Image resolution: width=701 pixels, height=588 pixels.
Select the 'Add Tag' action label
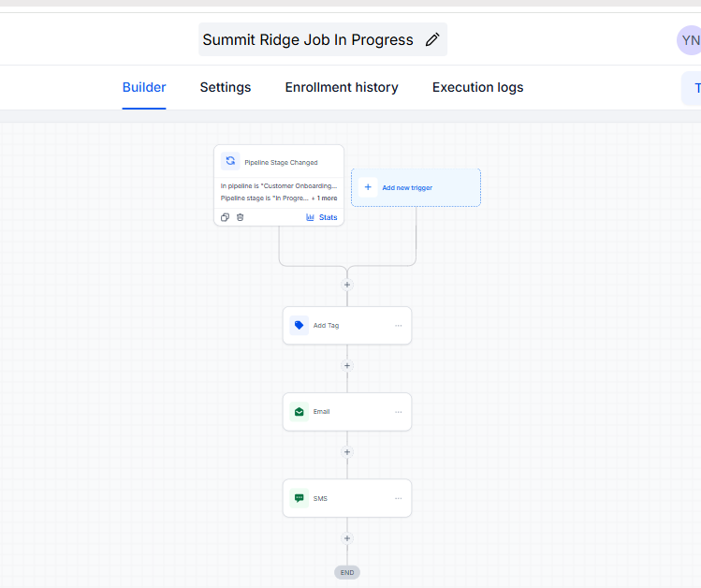[326, 326]
